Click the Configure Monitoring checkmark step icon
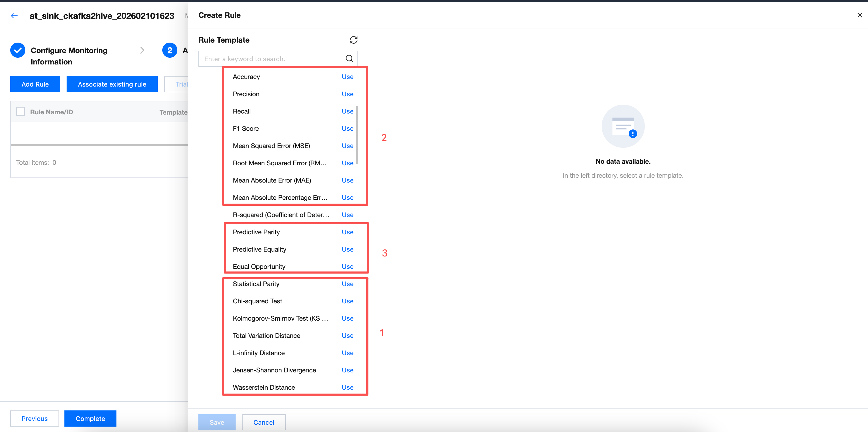The width and height of the screenshot is (868, 432). 18,50
